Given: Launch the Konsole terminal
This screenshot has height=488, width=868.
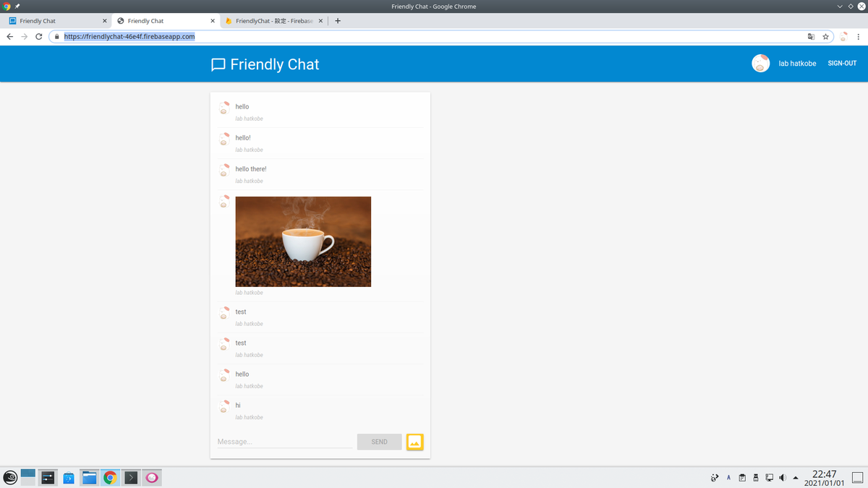Looking at the screenshot, I should [131, 477].
